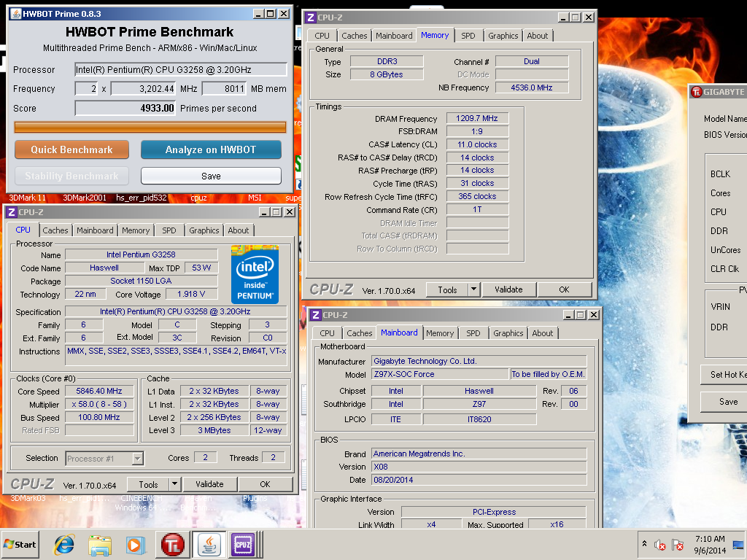747x560 pixels.
Task: Open Caches tab in Mainboard window
Action: tap(360, 333)
